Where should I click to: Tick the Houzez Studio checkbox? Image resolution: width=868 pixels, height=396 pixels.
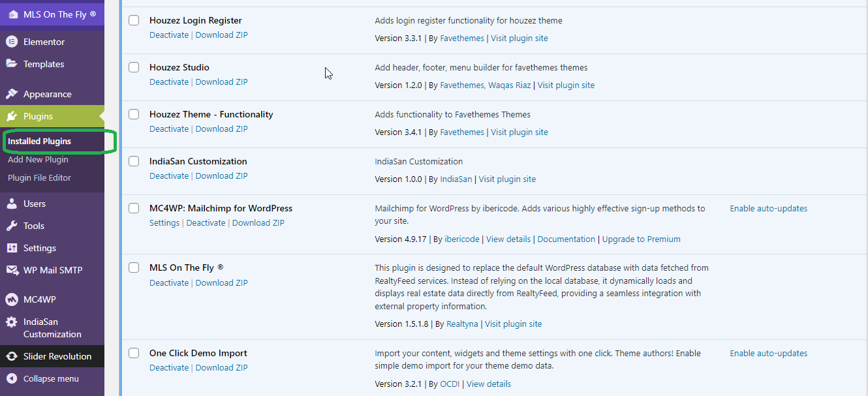134,67
